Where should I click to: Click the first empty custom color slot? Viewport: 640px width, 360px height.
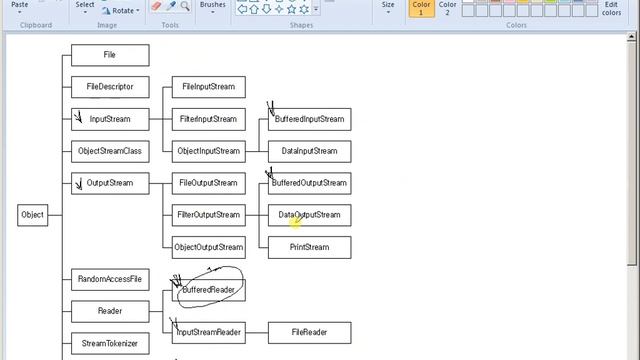(x=468, y=11)
